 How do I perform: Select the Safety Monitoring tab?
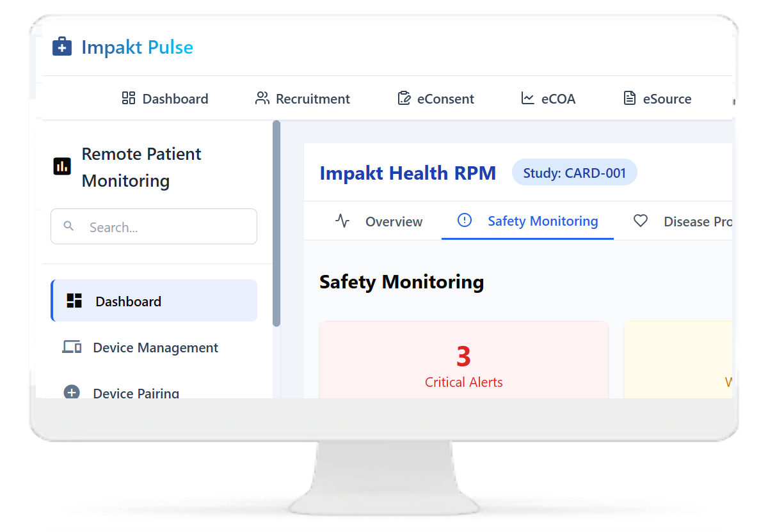coord(527,221)
